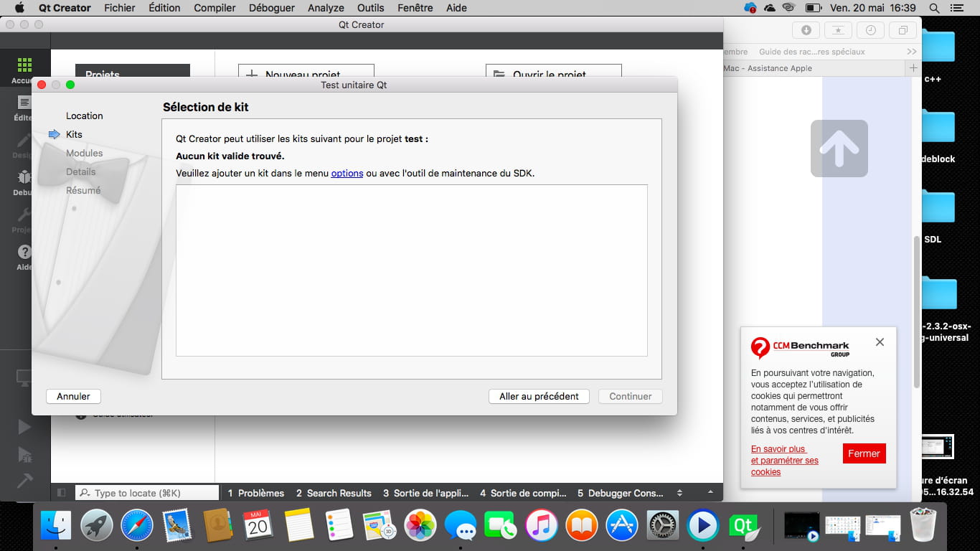This screenshot has height=551, width=980.
Task: Click the Build hammer icon
Action: coord(24,480)
